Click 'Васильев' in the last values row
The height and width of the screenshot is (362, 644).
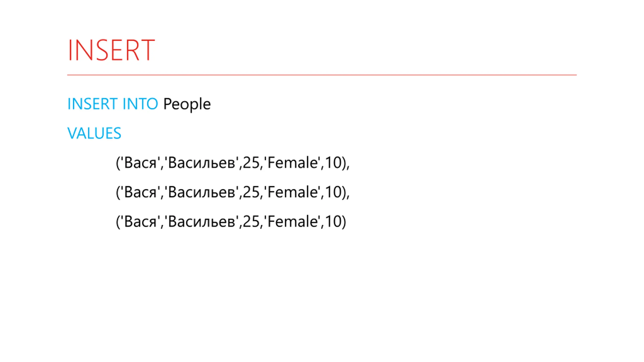coord(202,221)
